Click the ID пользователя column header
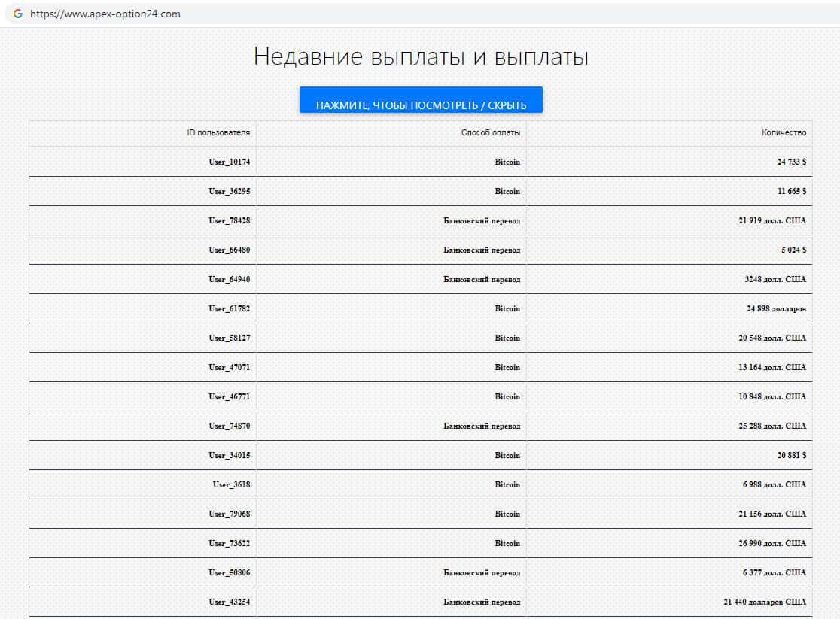Screen dimensions: 840x619 click(x=218, y=133)
